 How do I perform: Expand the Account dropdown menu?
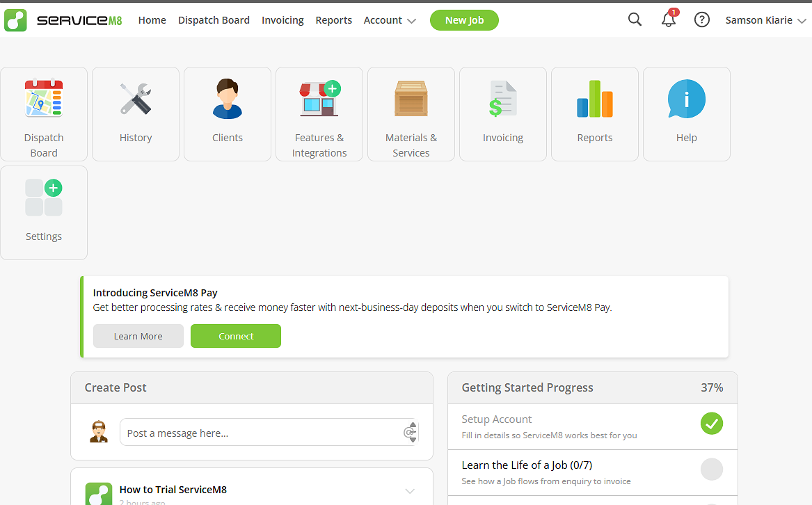(x=390, y=20)
